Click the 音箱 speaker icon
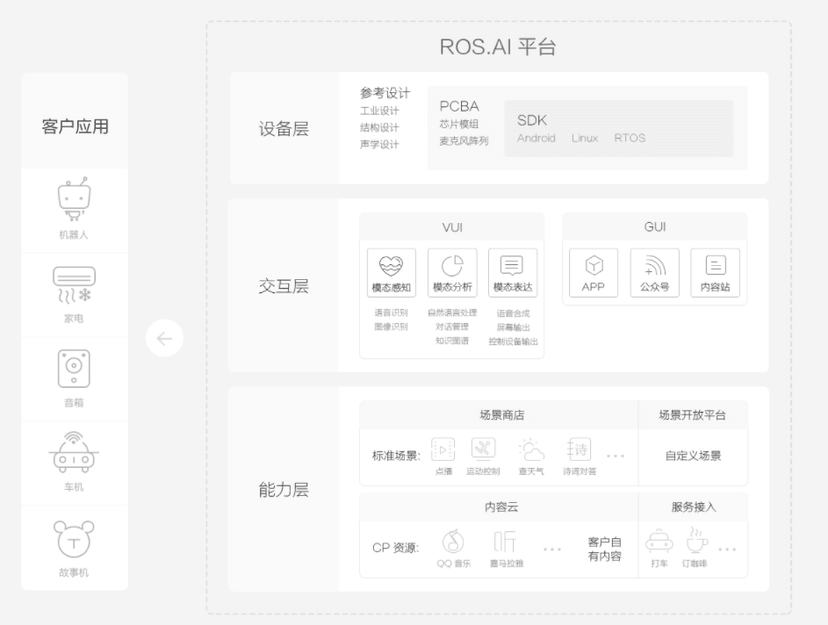Screen dimensions: 828x625 (x=74, y=368)
